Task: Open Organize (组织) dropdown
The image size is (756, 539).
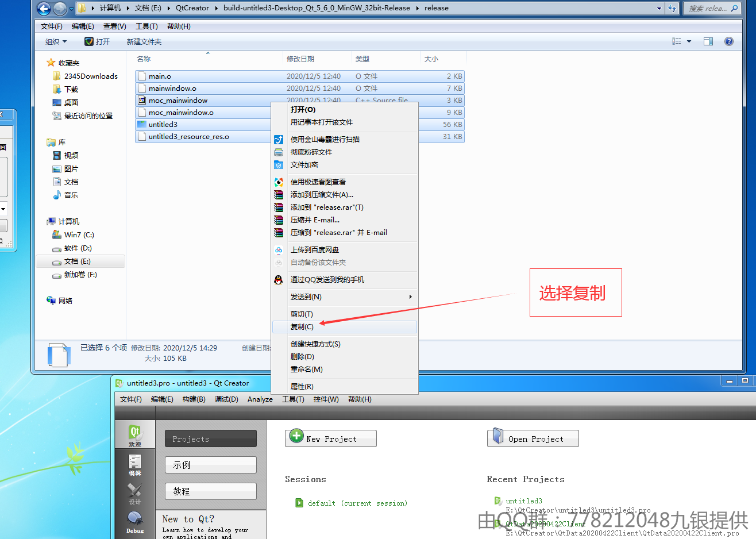Action: coord(56,41)
